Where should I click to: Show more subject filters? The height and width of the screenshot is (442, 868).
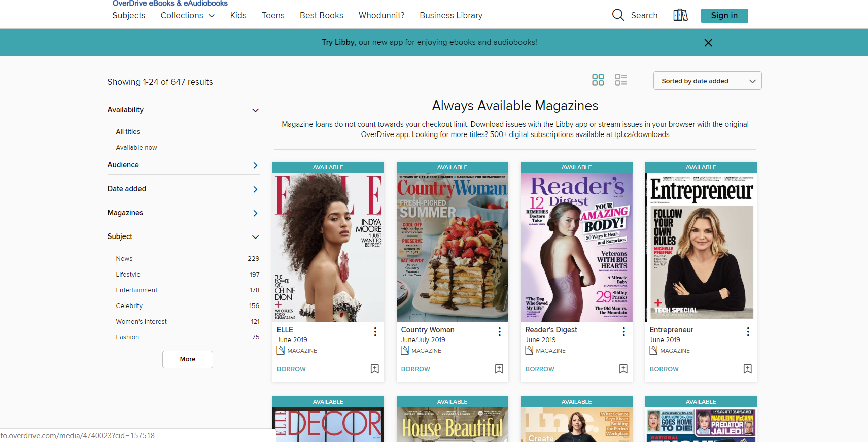188,359
